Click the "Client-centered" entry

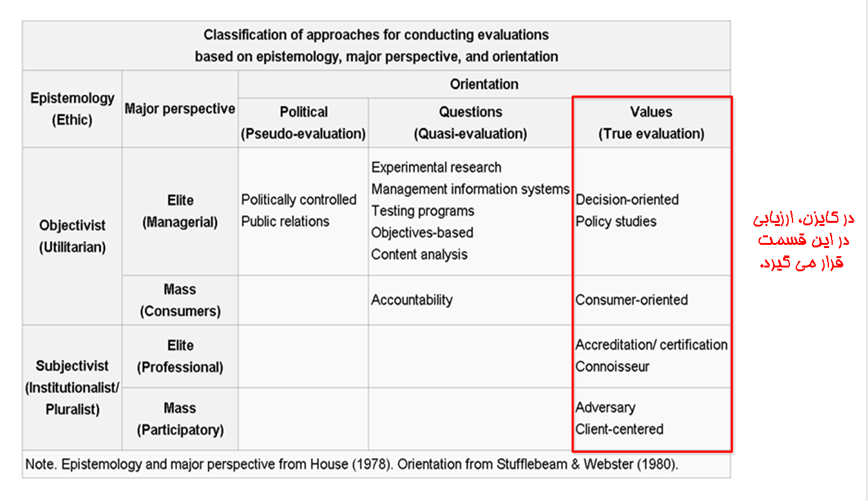[619, 429]
